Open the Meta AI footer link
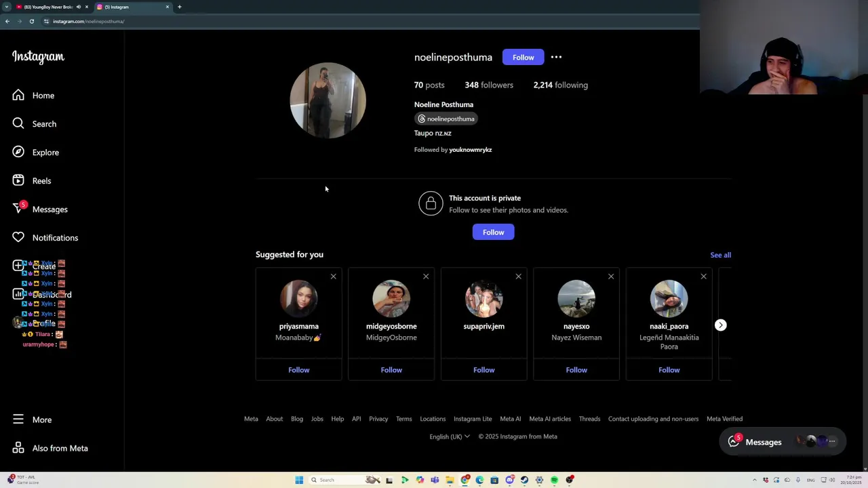The height and width of the screenshot is (488, 868). pos(510,419)
